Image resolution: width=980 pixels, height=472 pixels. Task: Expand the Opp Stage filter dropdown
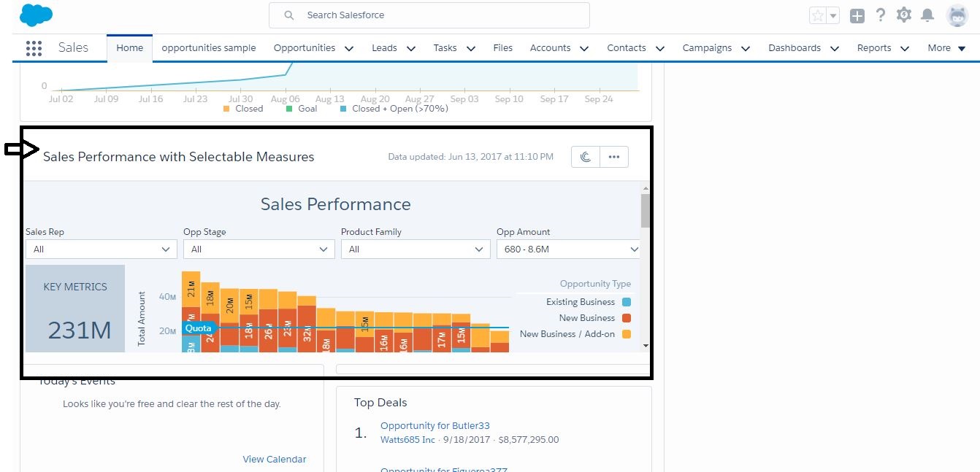pyautogui.click(x=259, y=249)
